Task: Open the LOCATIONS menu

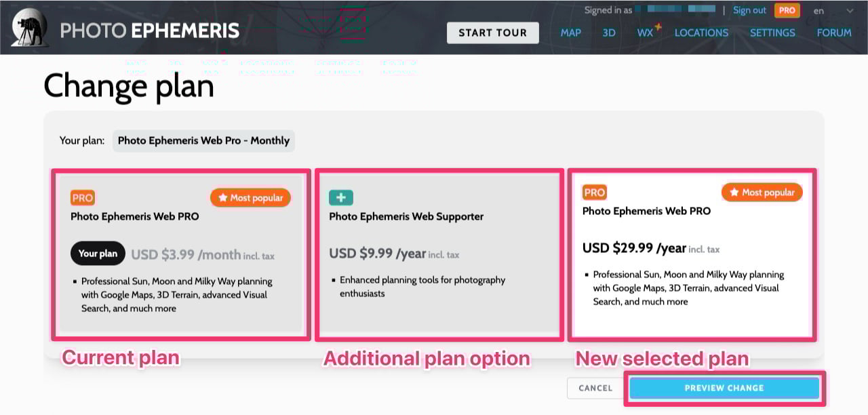Action: [x=701, y=33]
